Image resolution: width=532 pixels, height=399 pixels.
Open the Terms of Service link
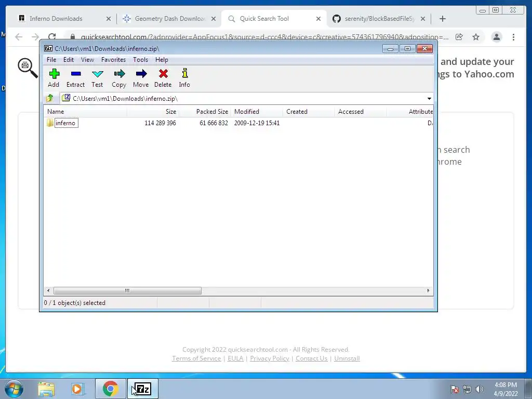tap(196, 358)
